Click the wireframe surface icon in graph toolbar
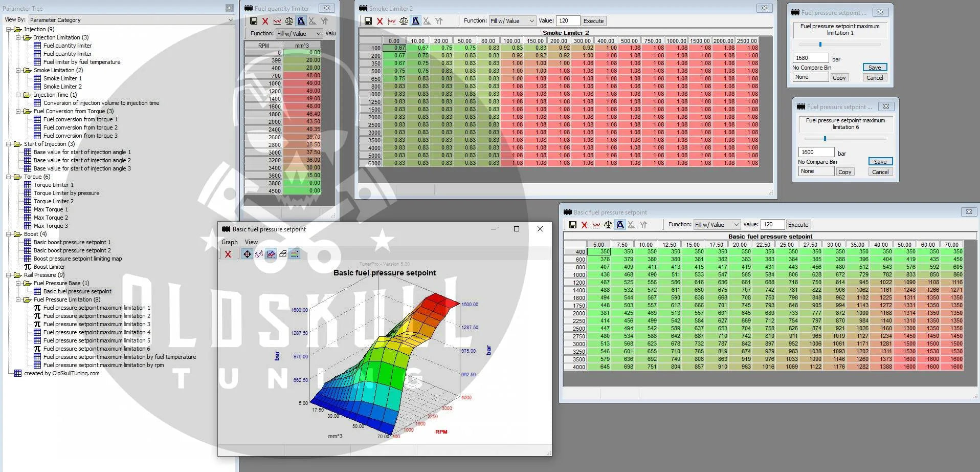Screen dimensions: 980x472 (282, 254)
